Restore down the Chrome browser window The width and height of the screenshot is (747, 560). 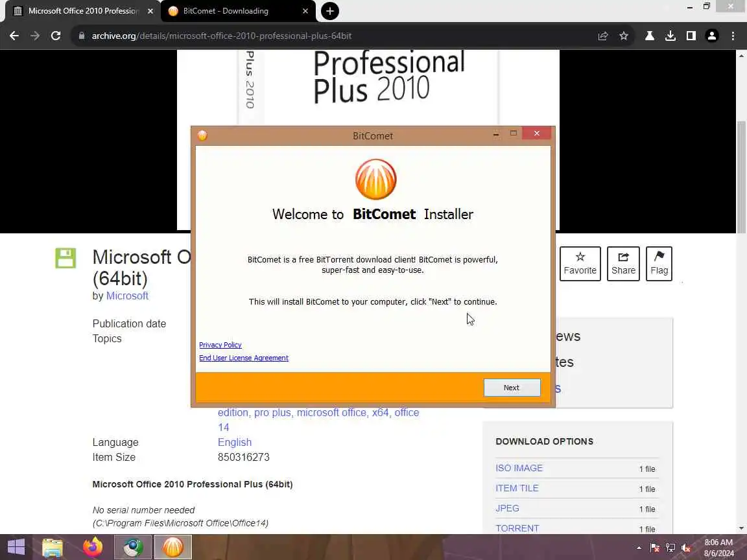(707, 6)
